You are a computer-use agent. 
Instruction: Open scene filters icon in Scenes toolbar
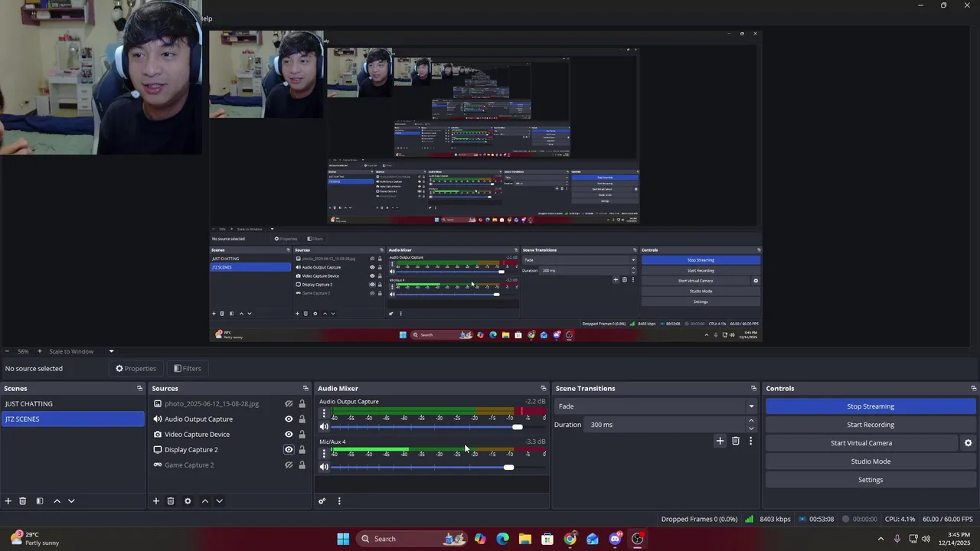40,501
